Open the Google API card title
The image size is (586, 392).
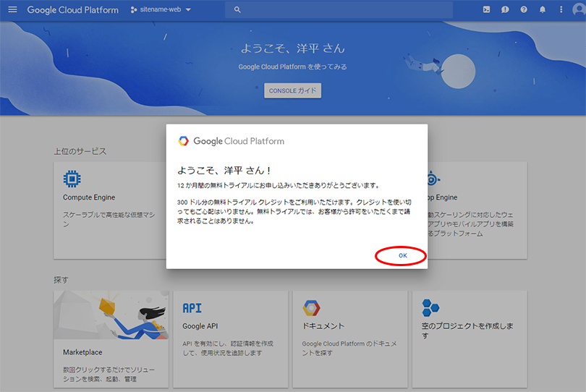200,326
